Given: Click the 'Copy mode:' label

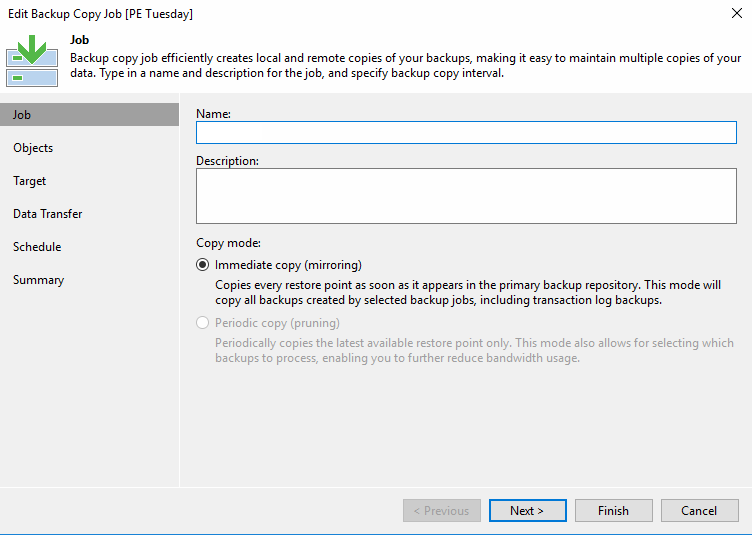Looking at the screenshot, I should tap(228, 243).
